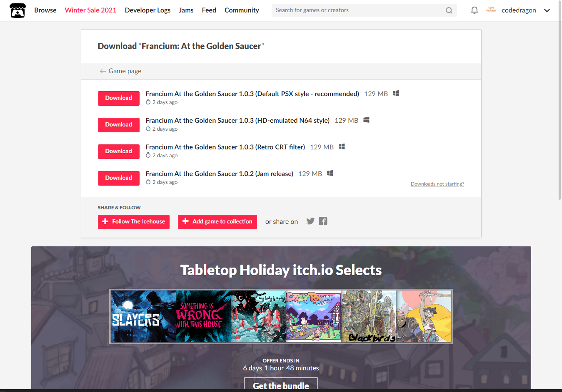
Task: Click clock icon under Jam release upload
Action: coord(148,182)
